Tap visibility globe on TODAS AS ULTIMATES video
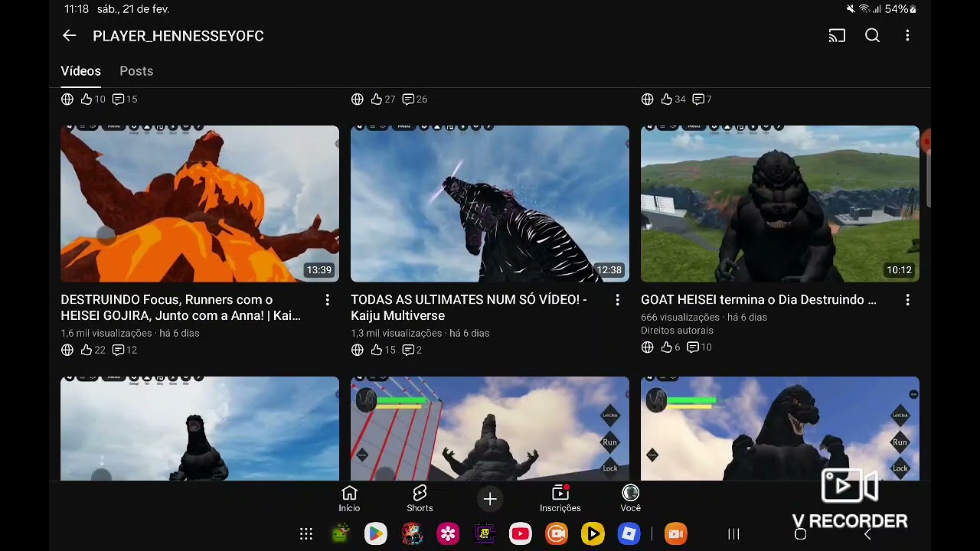The image size is (980, 551). 358,350
